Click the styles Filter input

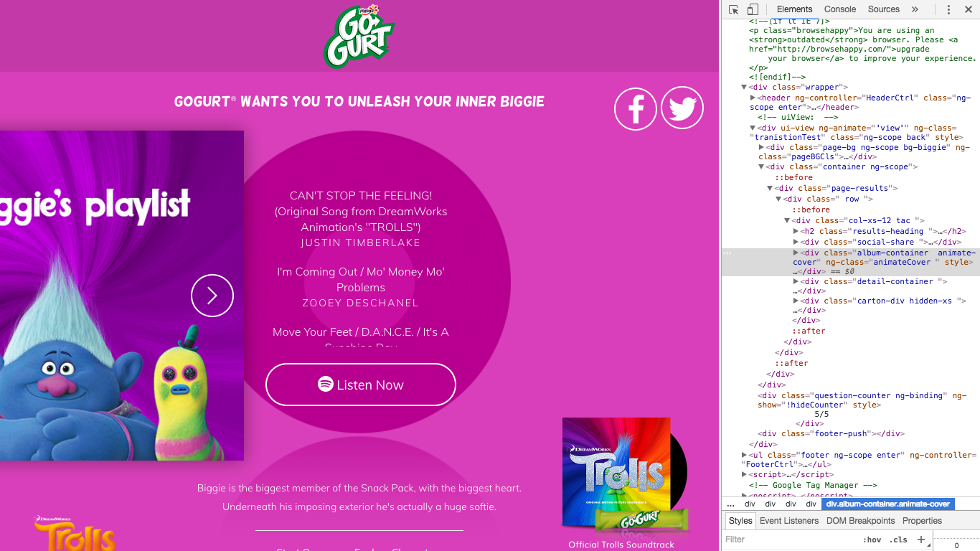[789, 540]
